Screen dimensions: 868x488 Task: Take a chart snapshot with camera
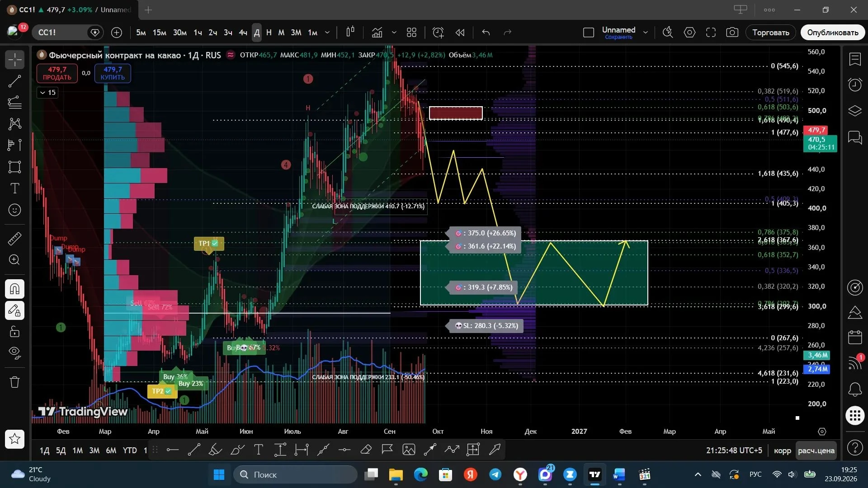(x=732, y=33)
